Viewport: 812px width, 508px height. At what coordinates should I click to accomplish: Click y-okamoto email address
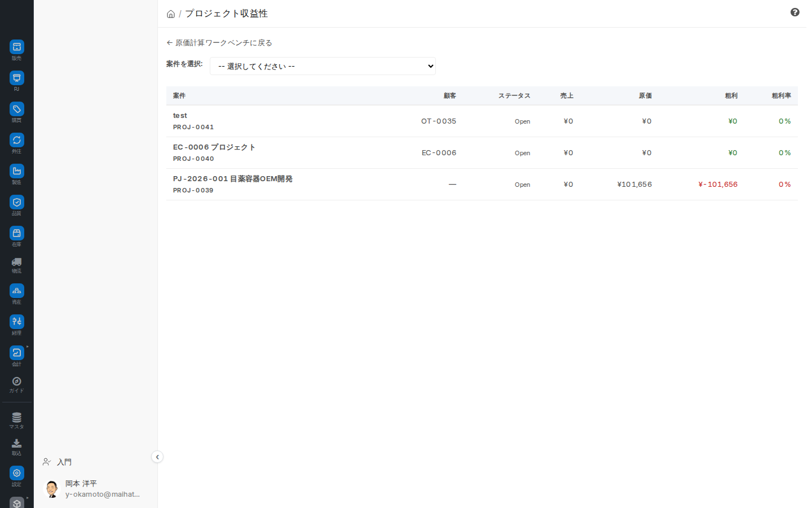coord(103,494)
